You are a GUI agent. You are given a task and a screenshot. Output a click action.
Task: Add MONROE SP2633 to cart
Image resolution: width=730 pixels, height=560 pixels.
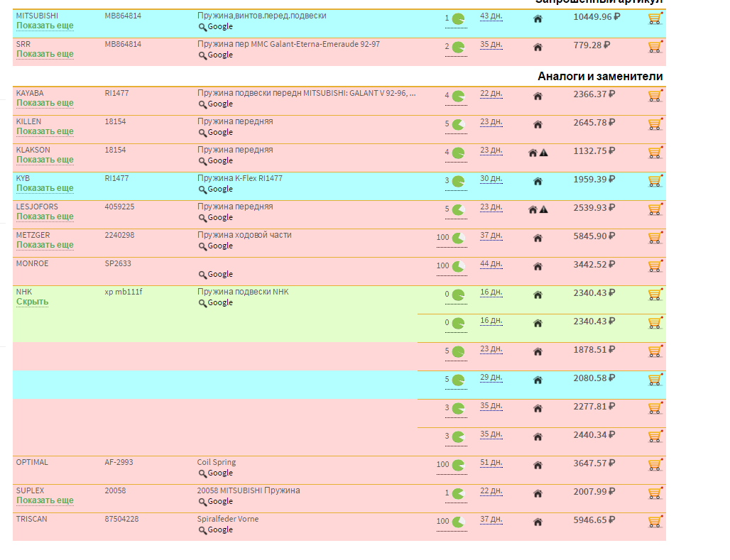pyautogui.click(x=655, y=266)
